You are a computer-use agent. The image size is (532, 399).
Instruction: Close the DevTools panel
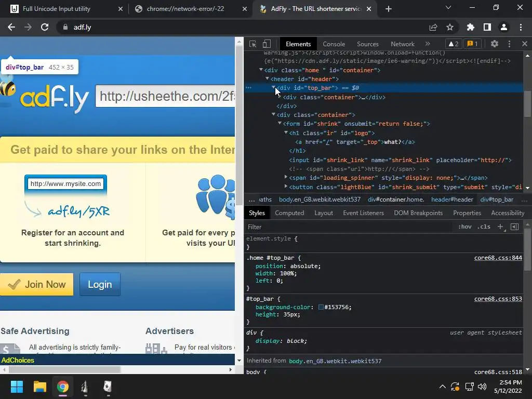[x=525, y=44]
